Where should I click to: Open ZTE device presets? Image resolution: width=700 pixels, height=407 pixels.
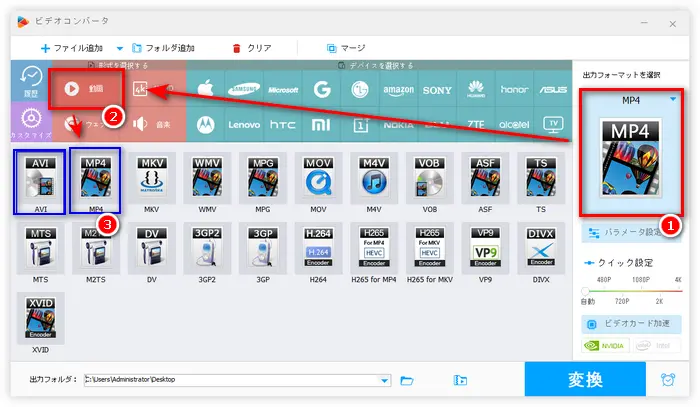(x=476, y=124)
